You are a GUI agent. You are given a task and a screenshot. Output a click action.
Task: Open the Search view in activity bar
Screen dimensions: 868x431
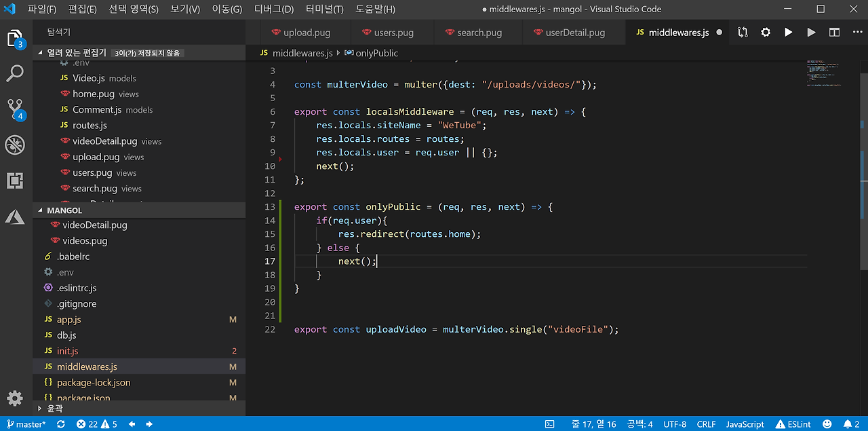pos(15,73)
